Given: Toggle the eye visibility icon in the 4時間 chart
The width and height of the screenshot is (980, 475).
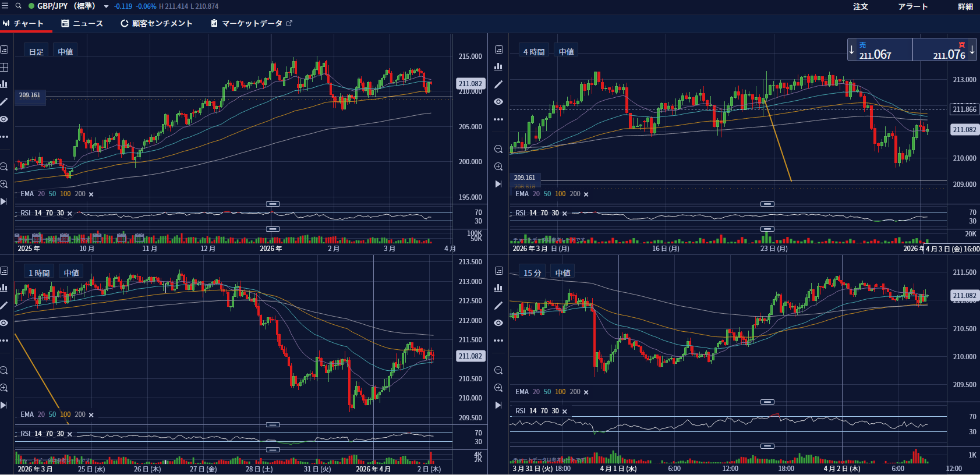Looking at the screenshot, I should click(x=498, y=102).
